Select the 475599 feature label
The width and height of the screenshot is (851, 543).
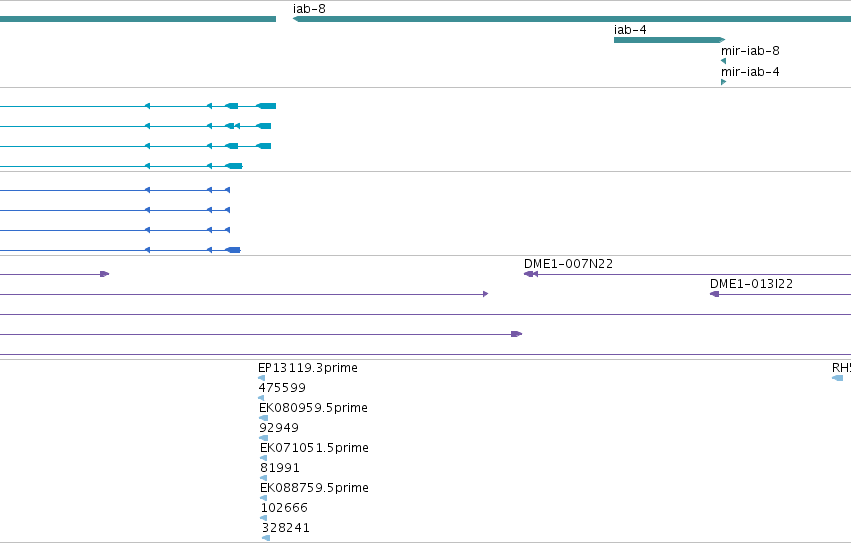coord(282,388)
